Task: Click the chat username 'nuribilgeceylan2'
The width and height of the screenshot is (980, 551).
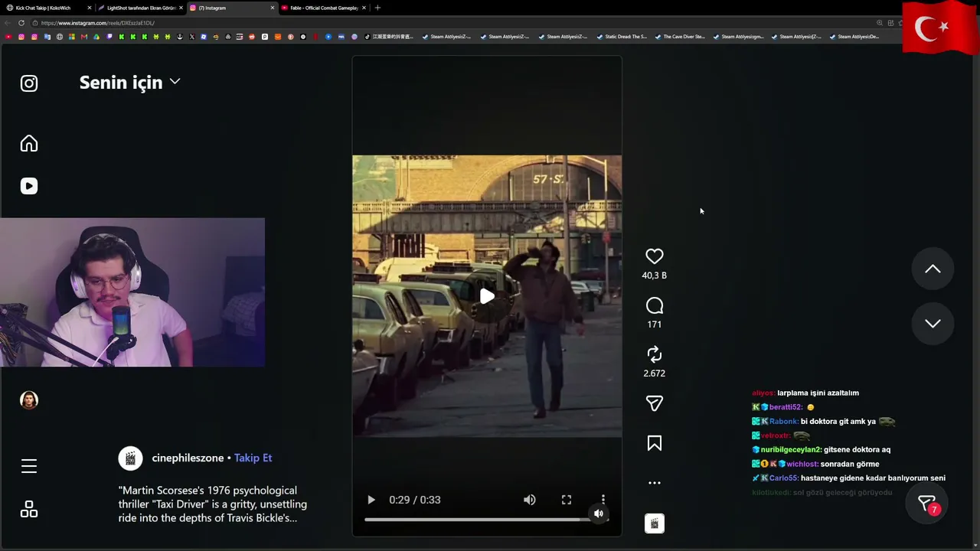Action: pyautogui.click(x=791, y=450)
